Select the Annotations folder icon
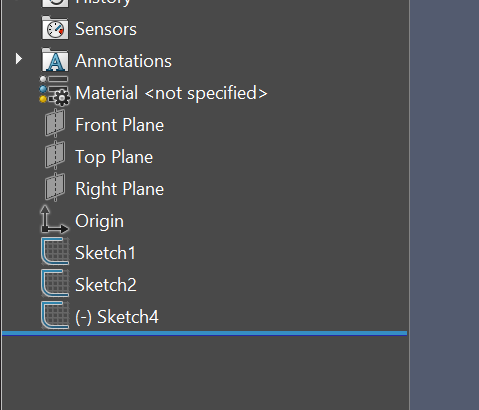The image size is (479, 410). coord(55,60)
